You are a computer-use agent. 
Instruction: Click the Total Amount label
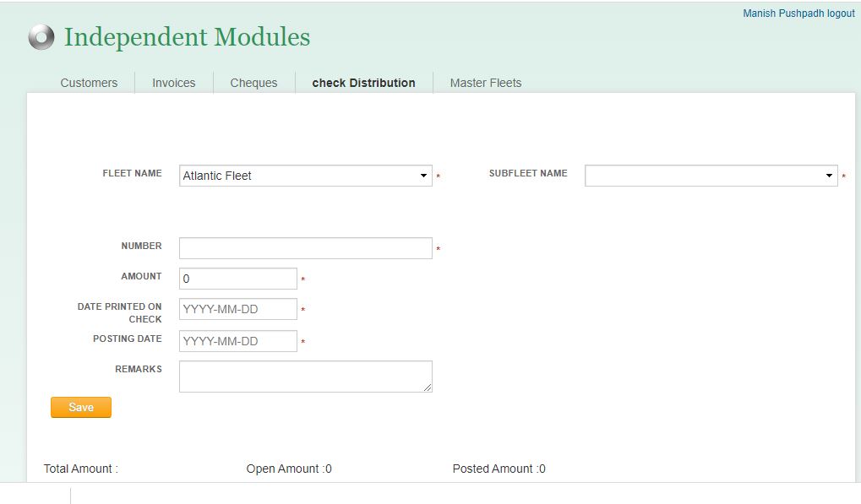[79, 469]
